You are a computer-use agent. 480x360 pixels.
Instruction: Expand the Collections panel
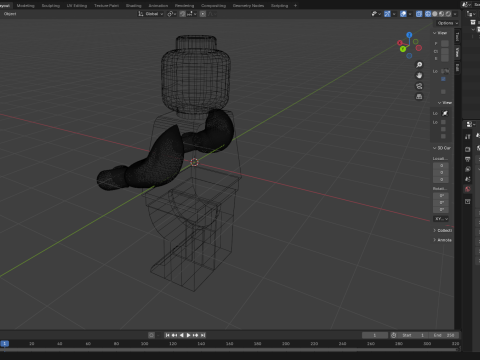(x=442, y=230)
